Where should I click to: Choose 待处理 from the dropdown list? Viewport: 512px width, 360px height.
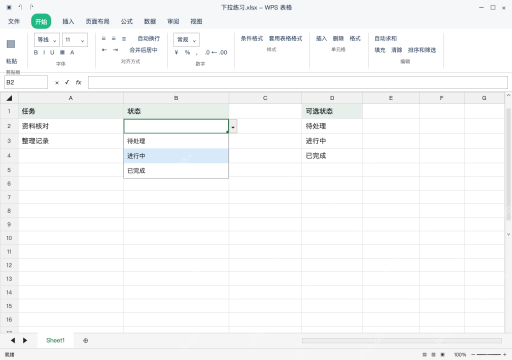176,141
